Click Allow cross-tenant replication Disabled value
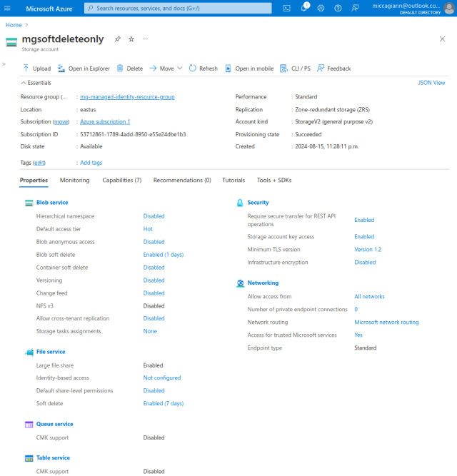The width and height of the screenshot is (457, 476). click(154, 318)
